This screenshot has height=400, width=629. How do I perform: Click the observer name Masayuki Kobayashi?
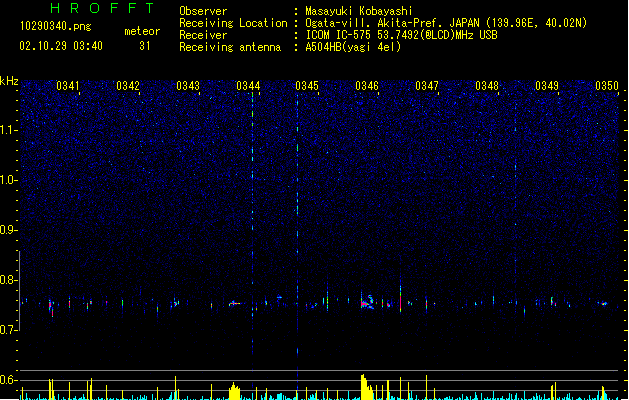359,11
